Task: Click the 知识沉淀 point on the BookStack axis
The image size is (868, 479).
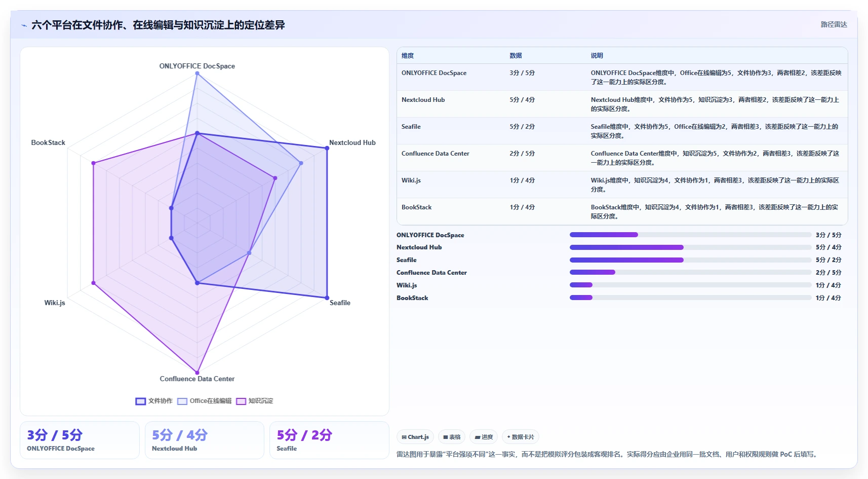Action: point(93,163)
